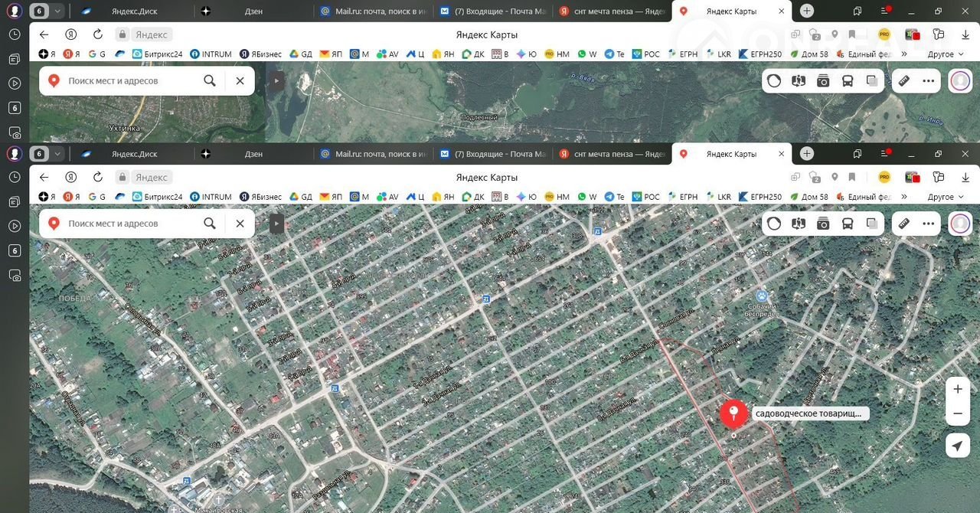Reload the page in the lower browser window
The height and width of the screenshot is (513, 980).
[97, 177]
